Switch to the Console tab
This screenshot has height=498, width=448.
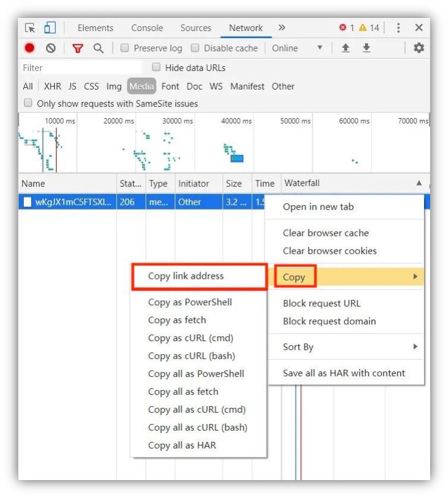147,28
